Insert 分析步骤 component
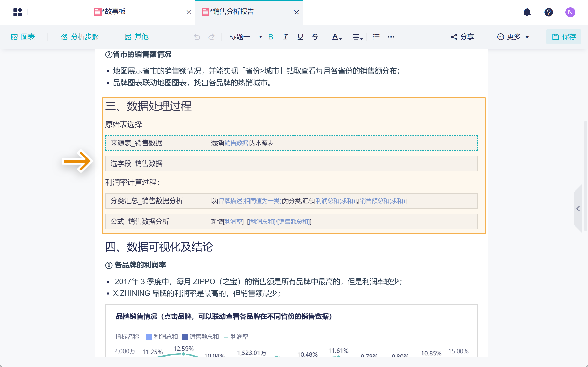The width and height of the screenshot is (588, 367). click(80, 37)
